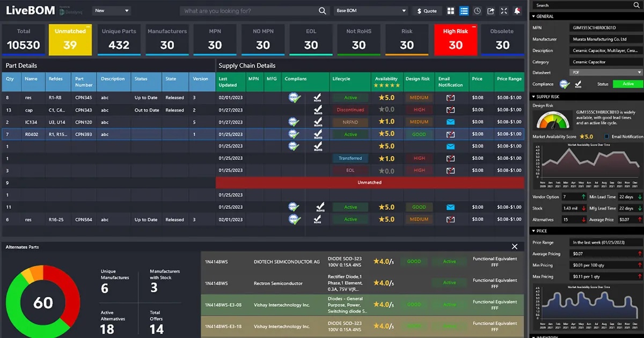
Task: Select DIOTECH SEMICONDUCTOR AG alternate row
Action: click(x=362, y=261)
